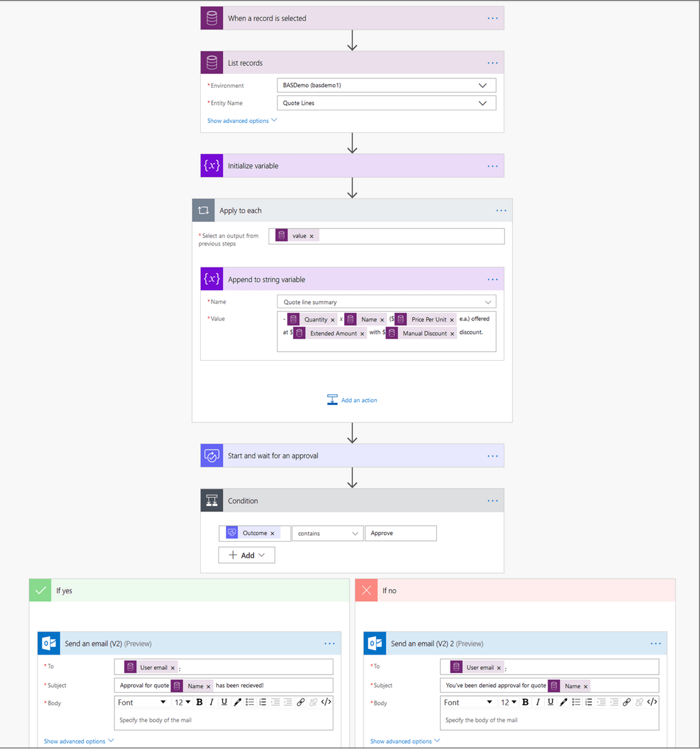This screenshot has height=749, width=700.
Task: Open the Condition ellipsis menu
Action: click(x=492, y=501)
